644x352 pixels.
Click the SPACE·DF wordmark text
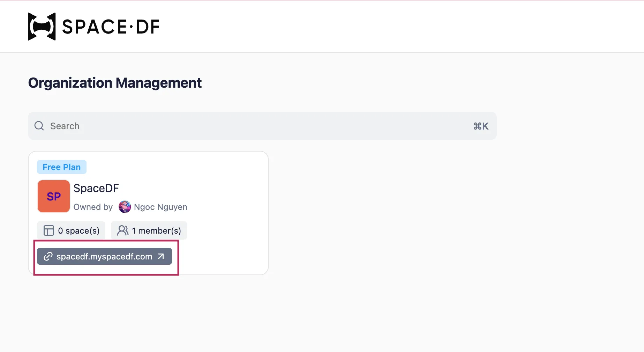[x=111, y=27]
